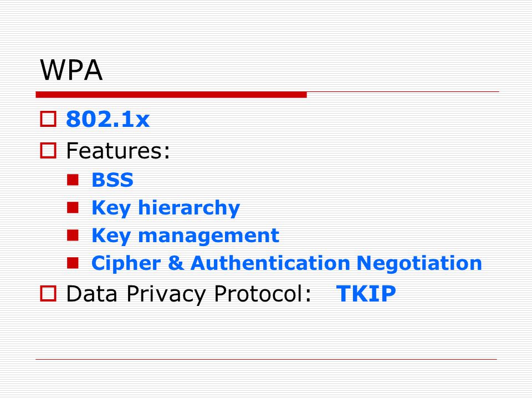Click the word hierarchy in the link
This screenshot has width=532, height=399.
pyautogui.click(x=189, y=208)
